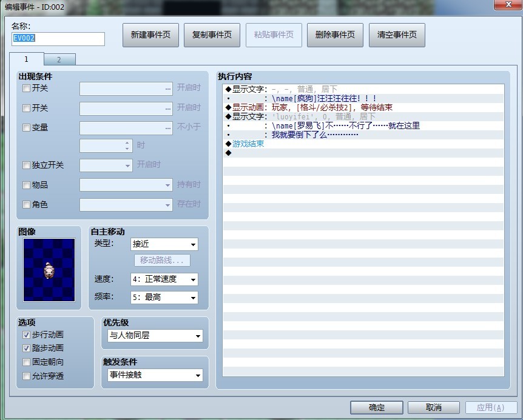Select the 罗易飞 不行了 dialogue line
The height and width of the screenshot is (420, 523).
click(363, 126)
